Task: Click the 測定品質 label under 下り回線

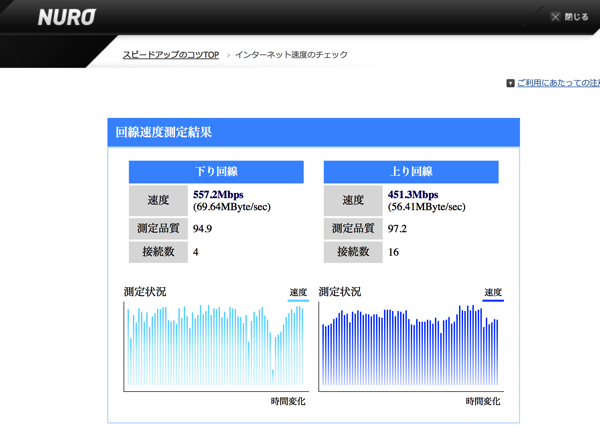Action: (x=158, y=228)
